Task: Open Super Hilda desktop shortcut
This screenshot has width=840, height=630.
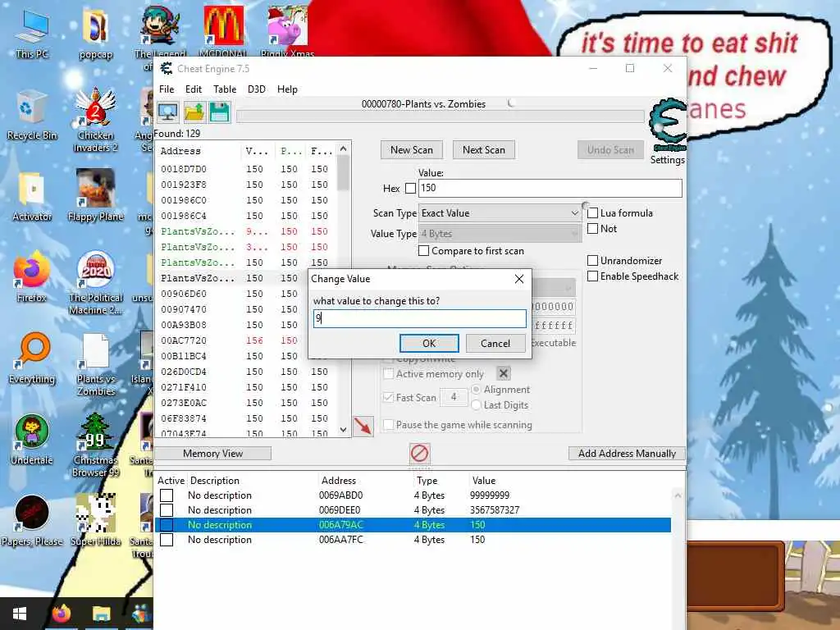Action: tap(96, 519)
